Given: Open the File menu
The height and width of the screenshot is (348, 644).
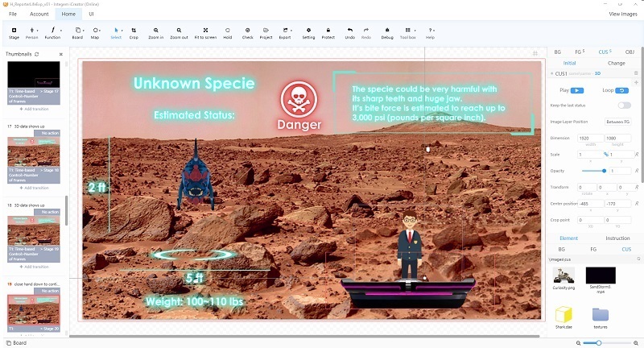Looking at the screenshot, I should tap(13, 14).
